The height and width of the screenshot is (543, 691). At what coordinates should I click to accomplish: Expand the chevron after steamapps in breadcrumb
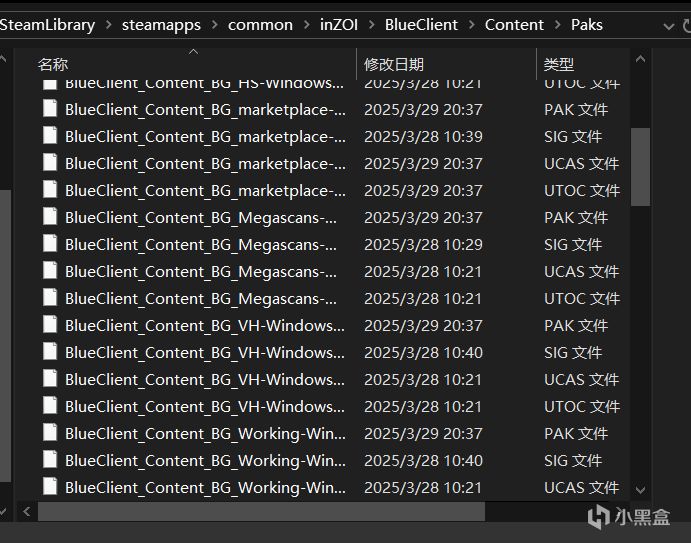[214, 25]
